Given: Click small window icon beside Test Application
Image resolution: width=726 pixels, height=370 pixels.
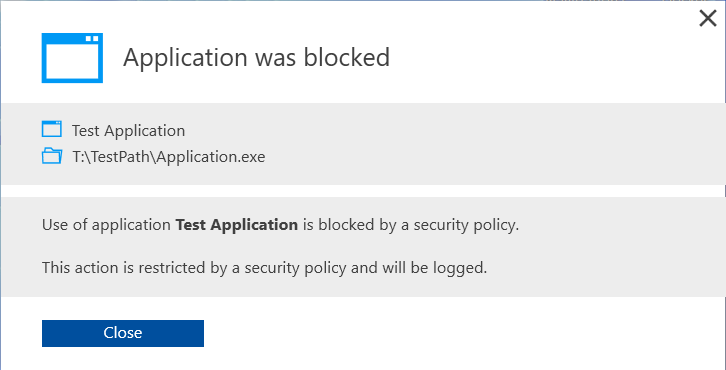Looking at the screenshot, I should click(51, 129).
